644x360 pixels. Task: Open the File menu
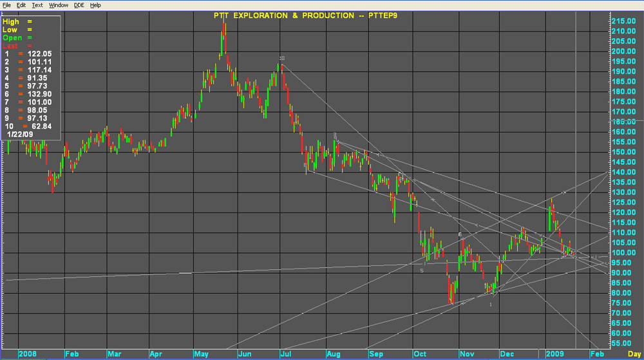[x=6, y=5]
